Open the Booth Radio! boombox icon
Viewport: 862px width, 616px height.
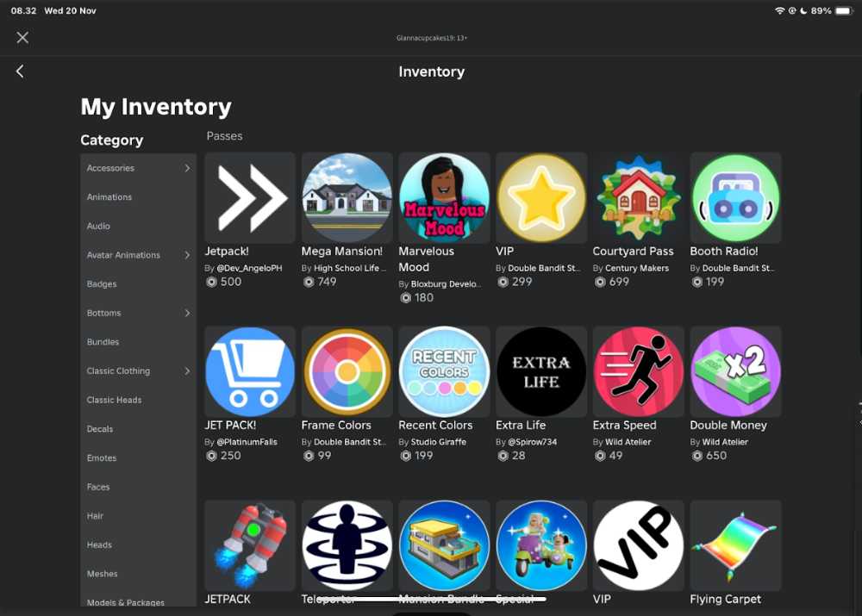pos(735,198)
